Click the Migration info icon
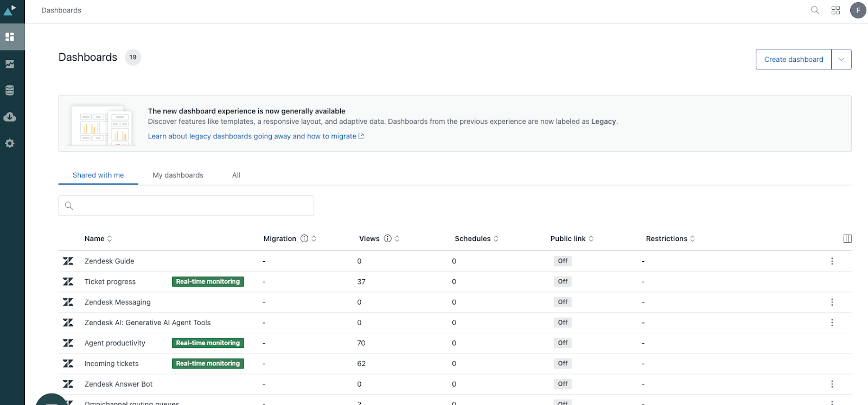 click(304, 238)
